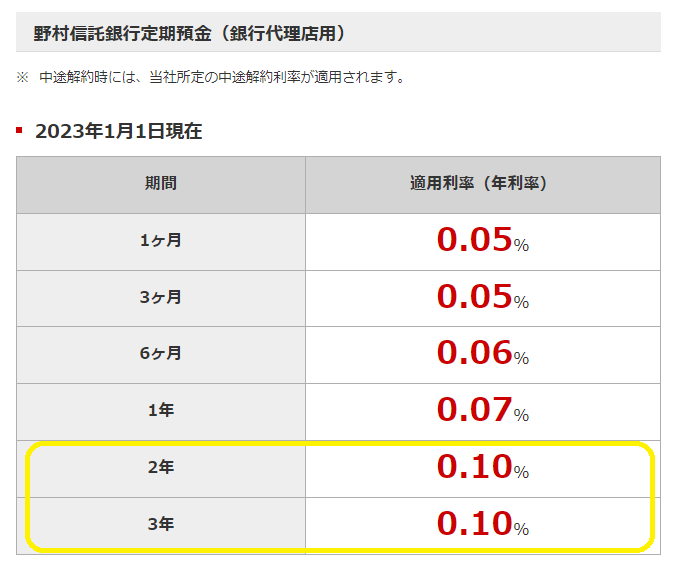Click the 0.05% rate in 1ヶ月 row
The height and width of the screenshot is (563, 673).
tap(483, 239)
